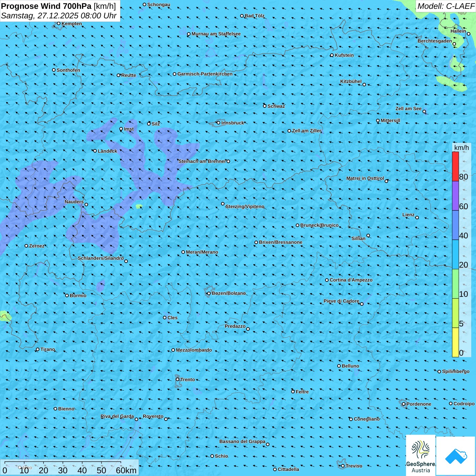
Task: Click the blue cloud arrow logo
Action: point(456,456)
